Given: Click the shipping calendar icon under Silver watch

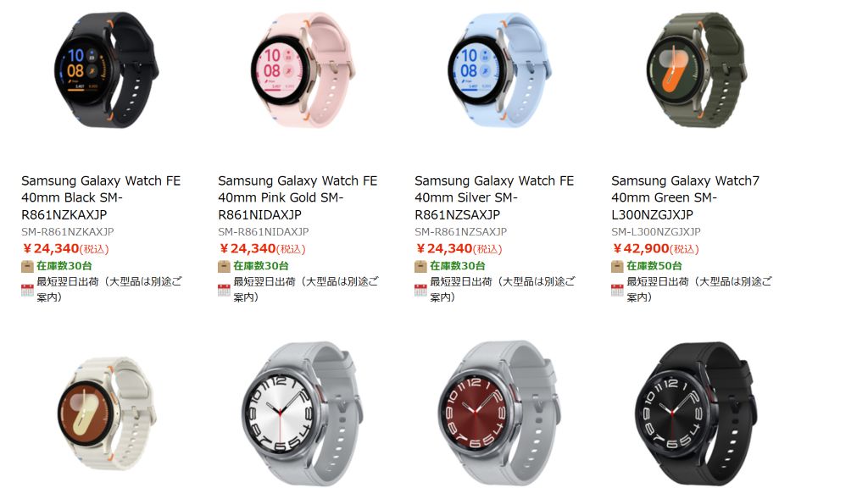Looking at the screenshot, I should click(420, 290).
